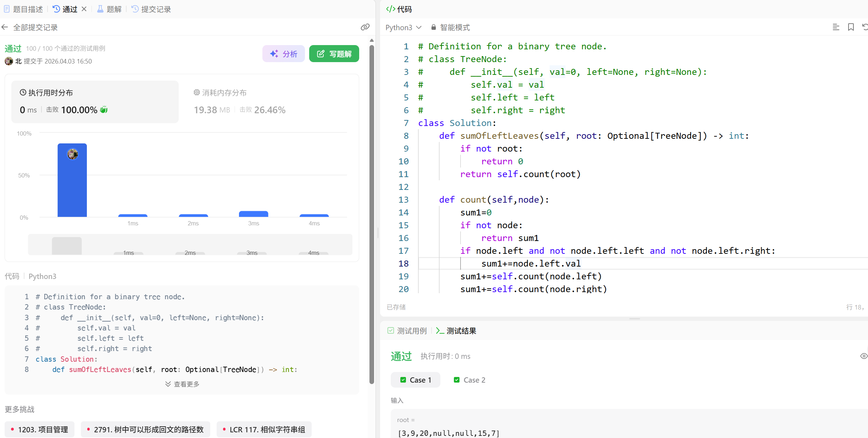Click the reset code icon in editor toolbar
Image resolution: width=868 pixels, height=438 pixels.
(x=865, y=27)
